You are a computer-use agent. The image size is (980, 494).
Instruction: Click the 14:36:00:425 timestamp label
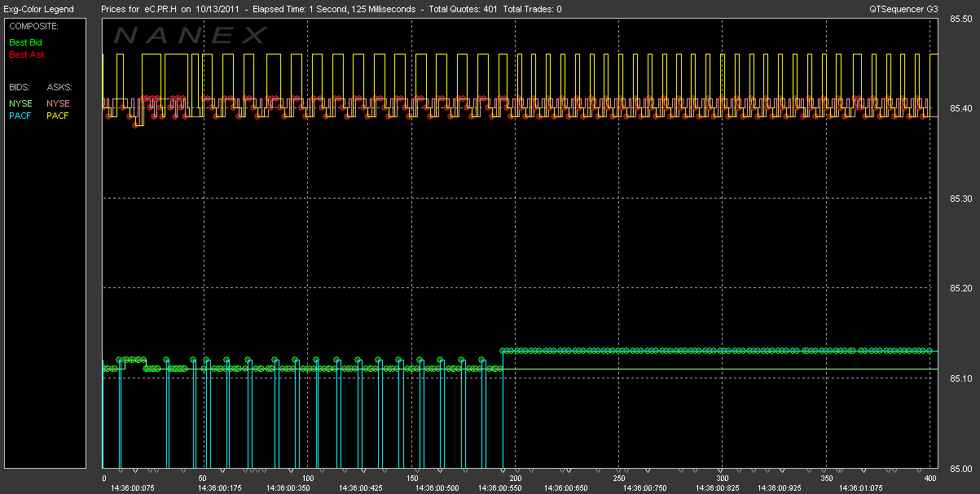pyautogui.click(x=361, y=488)
